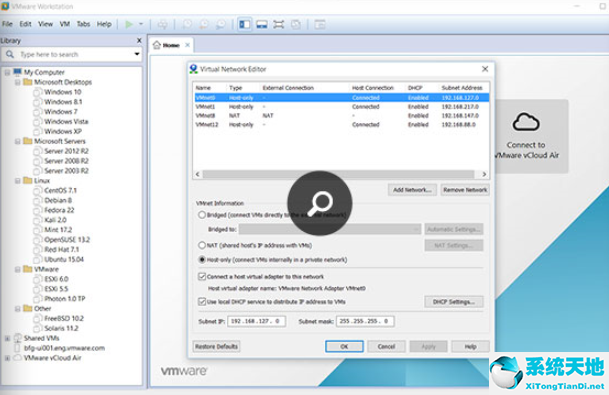The height and width of the screenshot is (395, 609).
Task: Collapse the VMware folder in library
Action: pos(17,269)
